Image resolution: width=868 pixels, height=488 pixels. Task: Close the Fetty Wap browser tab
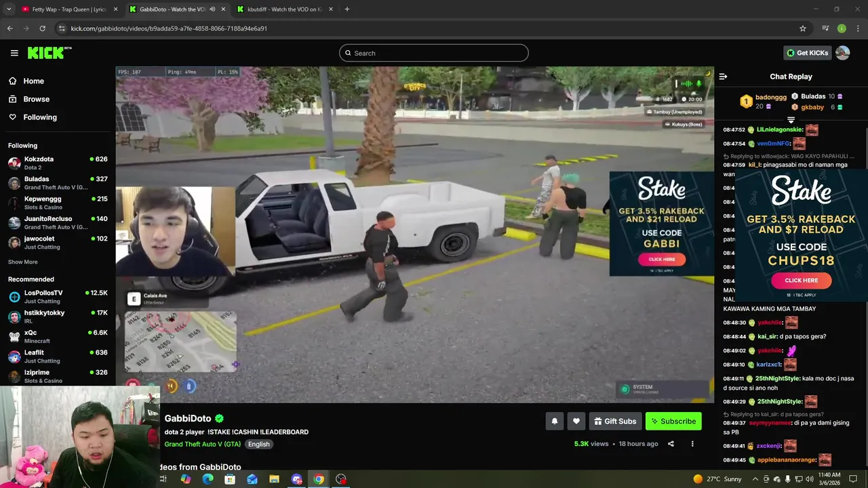coord(115,9)
